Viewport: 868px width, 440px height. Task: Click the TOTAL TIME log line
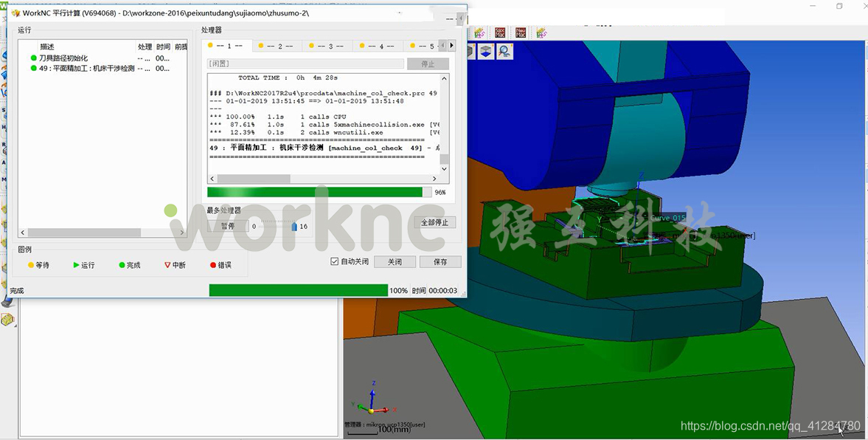coord(288,78)
